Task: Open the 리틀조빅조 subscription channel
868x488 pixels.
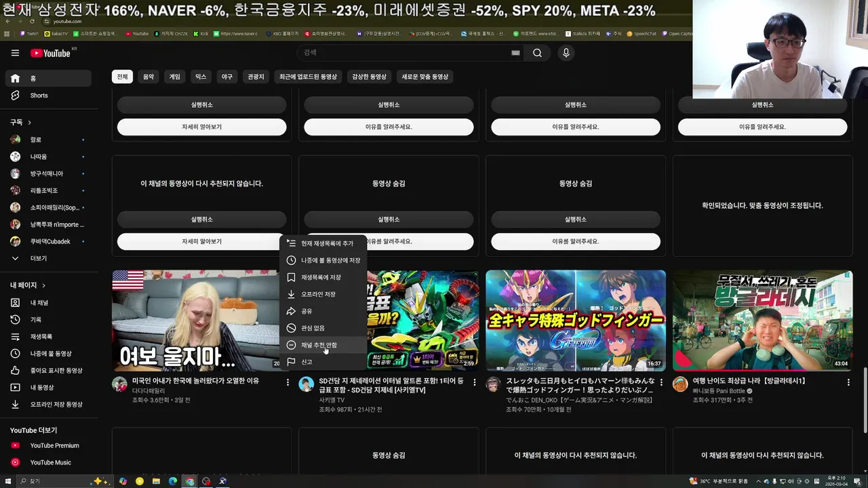Action: point(47,190)
